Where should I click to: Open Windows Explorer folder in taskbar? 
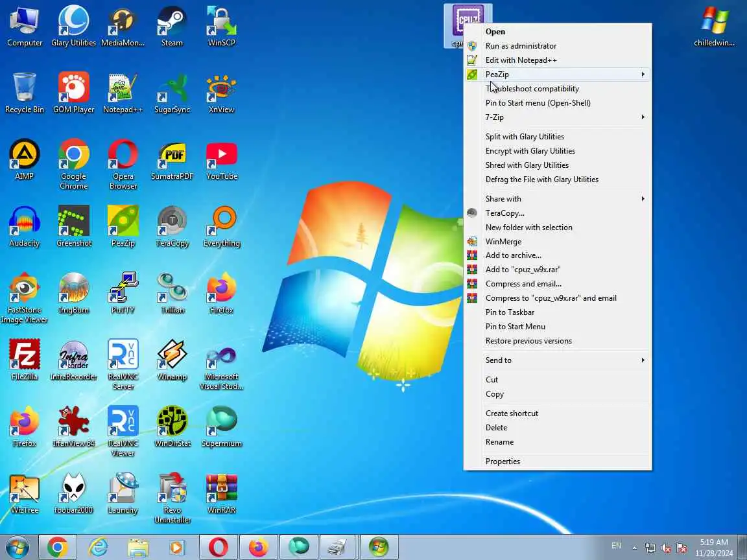point(137,547)
